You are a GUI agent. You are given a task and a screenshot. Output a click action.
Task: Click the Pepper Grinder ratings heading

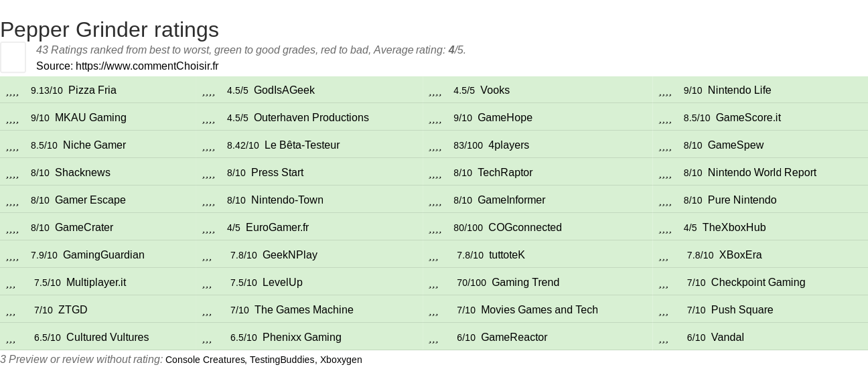(110, 29)
